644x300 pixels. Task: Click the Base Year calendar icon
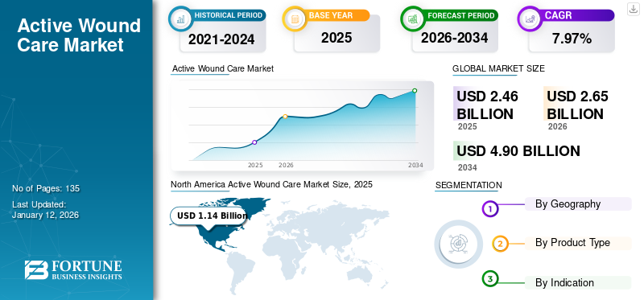294,18
